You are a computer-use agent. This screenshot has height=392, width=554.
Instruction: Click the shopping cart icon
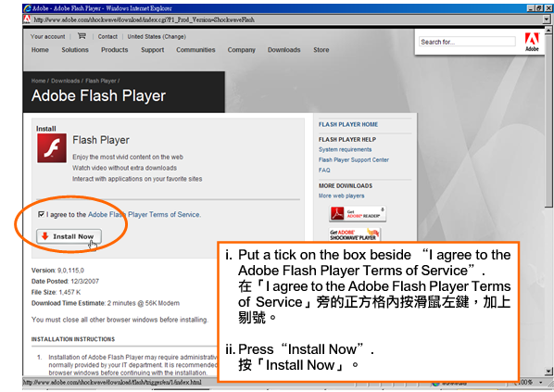(82, 36)
